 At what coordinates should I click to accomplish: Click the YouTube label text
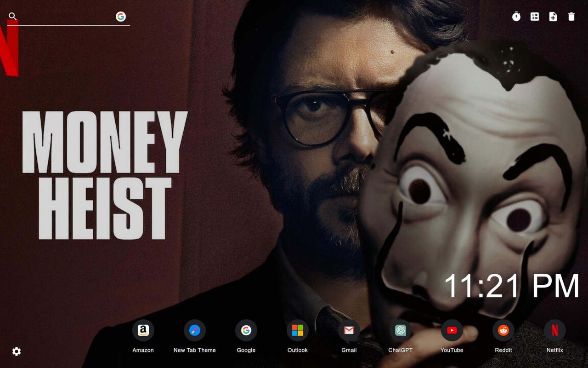[452, 350]
